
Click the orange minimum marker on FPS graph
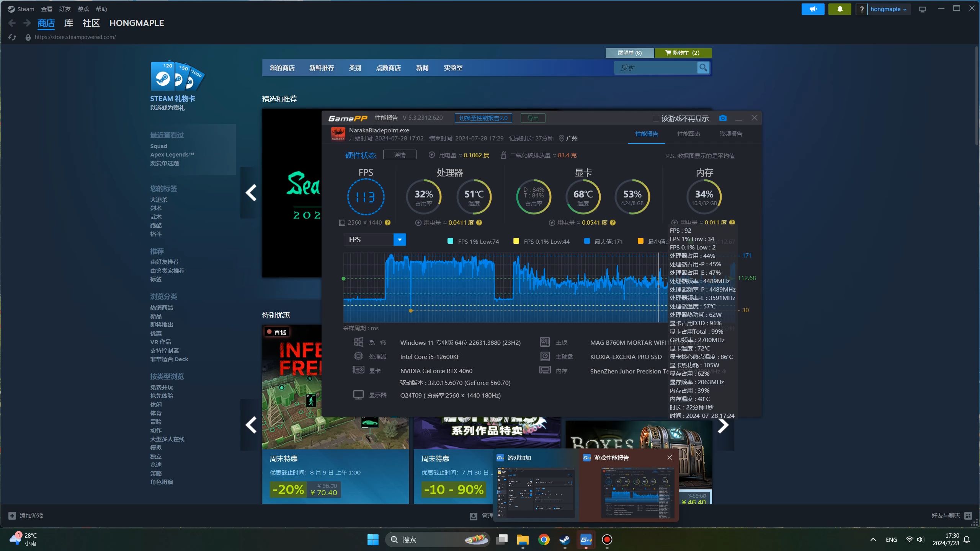tap(411, 311)
